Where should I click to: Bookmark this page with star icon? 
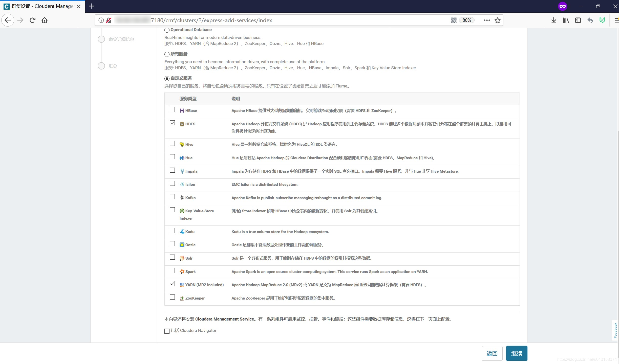[497, 20]
